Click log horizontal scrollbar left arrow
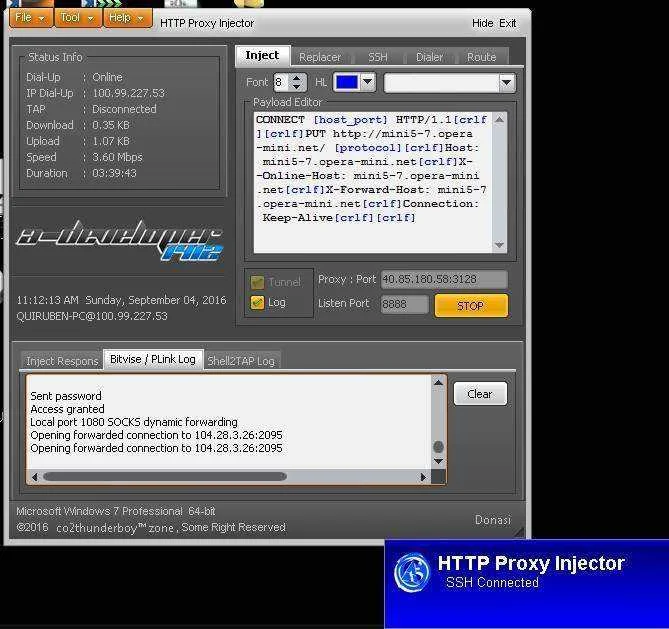 [35, 477]
